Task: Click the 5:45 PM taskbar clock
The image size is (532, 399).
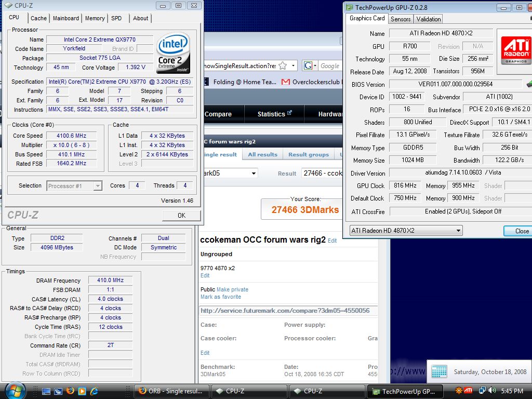Action: (x=512, y=391)
